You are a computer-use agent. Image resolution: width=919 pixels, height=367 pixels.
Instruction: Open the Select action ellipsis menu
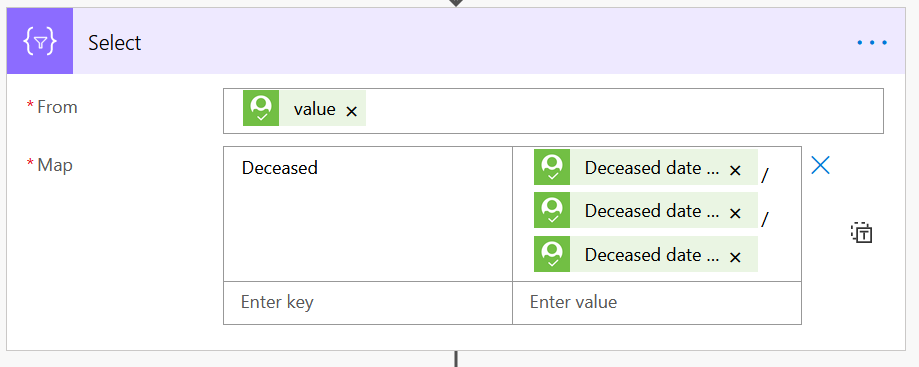click(872, 42)
